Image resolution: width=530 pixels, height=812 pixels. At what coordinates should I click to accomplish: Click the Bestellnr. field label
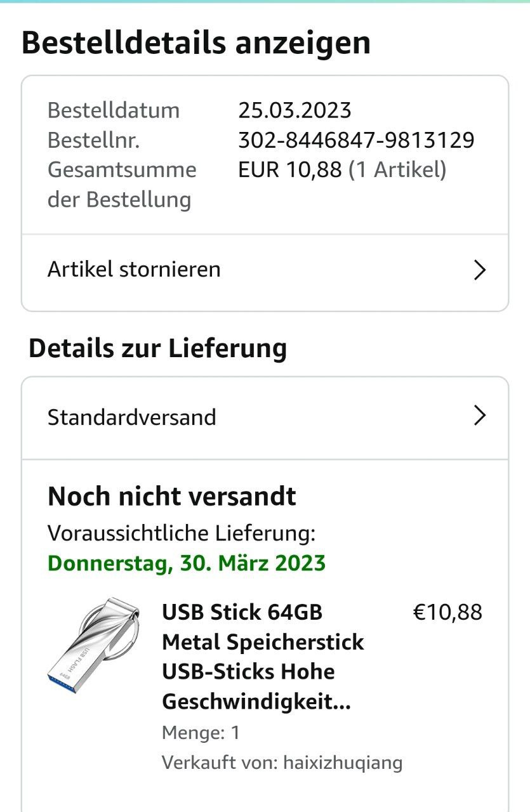(x=93, y=140)
